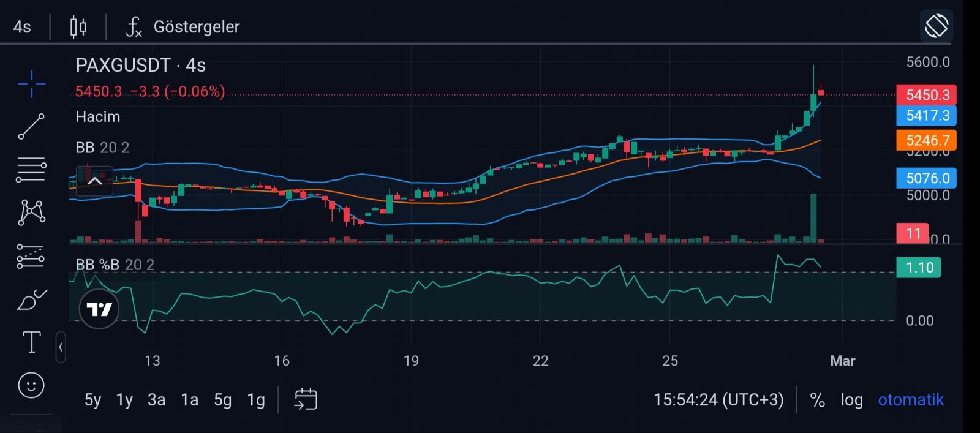Screen dimensions: 980x433
Task: Collapse the indicator legend with chevron
Action: pos(94,181)
